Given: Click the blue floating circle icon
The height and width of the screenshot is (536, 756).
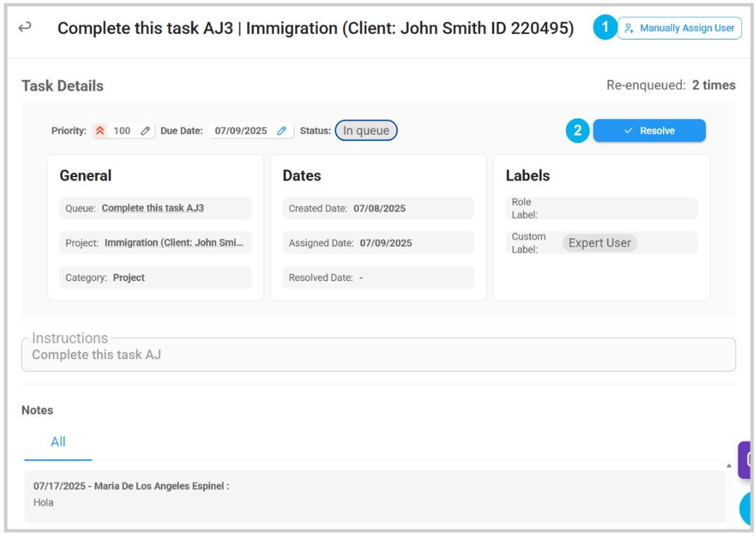Looking at the screenshot, I should click(x=748, y=508).
